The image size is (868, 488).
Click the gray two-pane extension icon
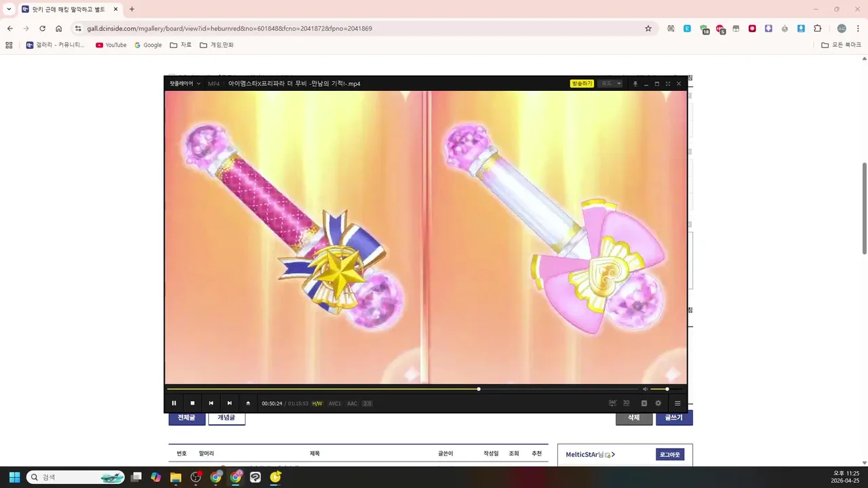736,28
